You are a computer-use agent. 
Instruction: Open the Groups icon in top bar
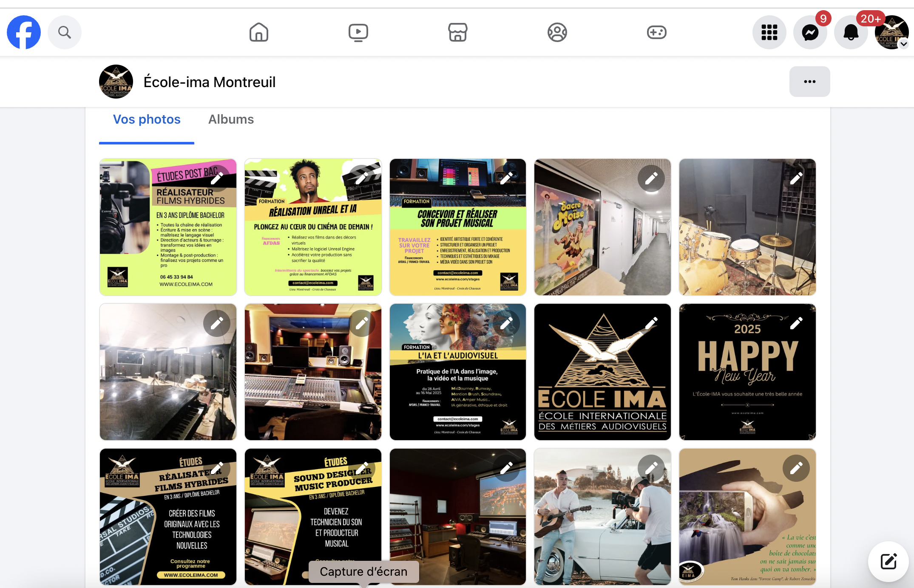(x=557, y=32)
